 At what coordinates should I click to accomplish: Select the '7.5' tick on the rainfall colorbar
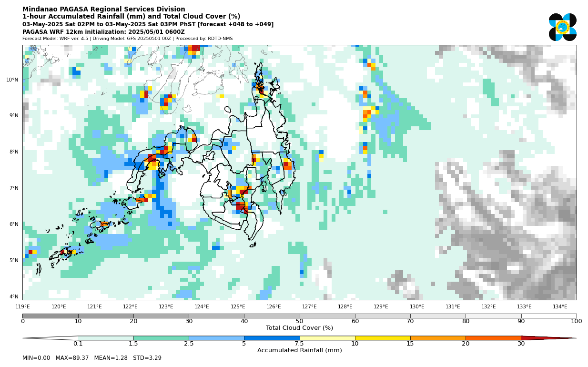pos(300,344)
